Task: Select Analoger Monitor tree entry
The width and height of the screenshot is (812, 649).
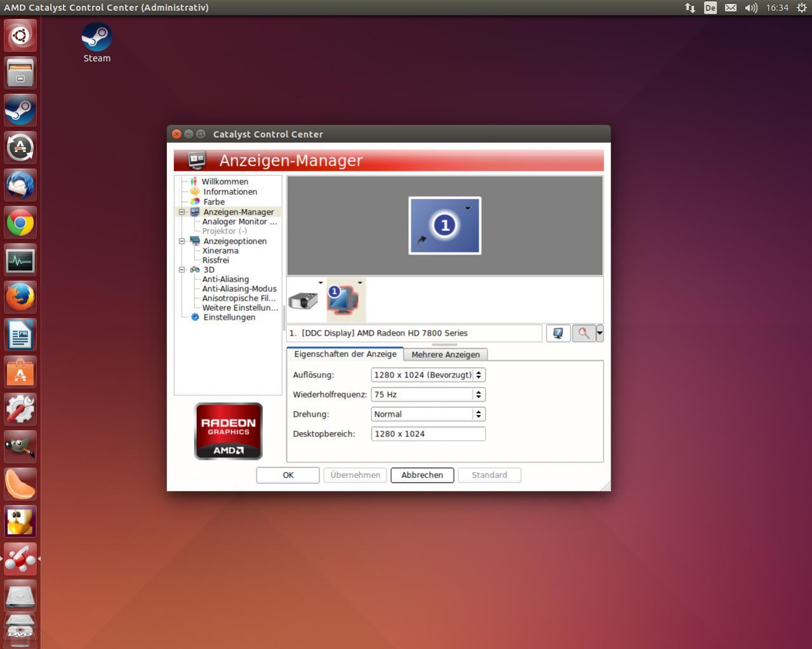Action: tap(239, 221)
